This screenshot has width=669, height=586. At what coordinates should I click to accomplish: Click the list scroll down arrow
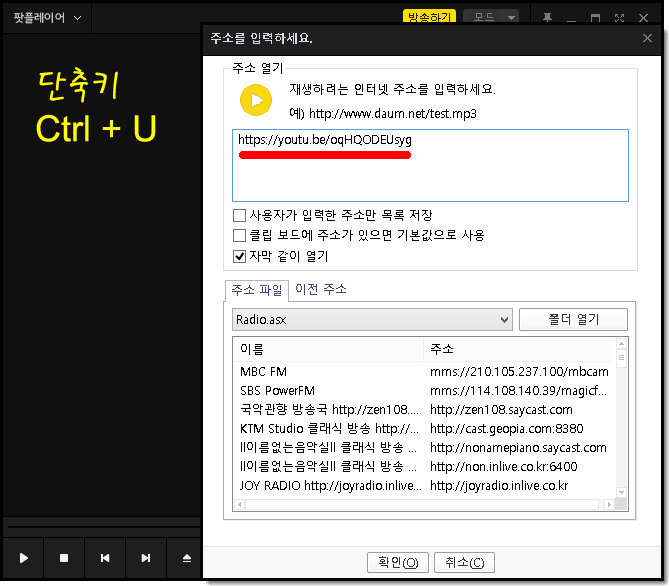pos(621,493)
